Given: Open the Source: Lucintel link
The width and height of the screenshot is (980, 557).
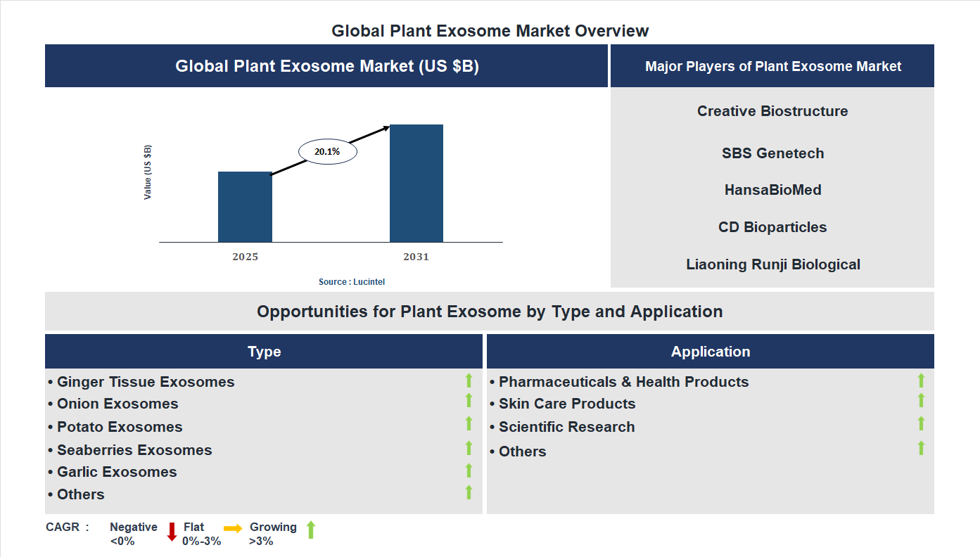Looking at the screenshot, I should point(351,281).
